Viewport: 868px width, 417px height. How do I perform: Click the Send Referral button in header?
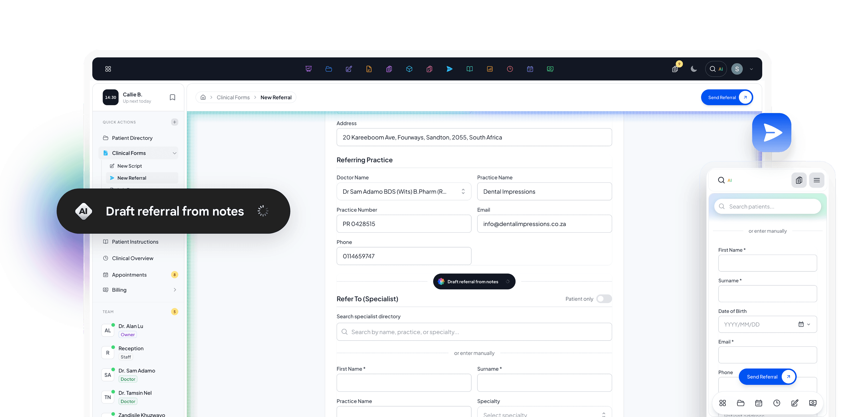point(727,97)
